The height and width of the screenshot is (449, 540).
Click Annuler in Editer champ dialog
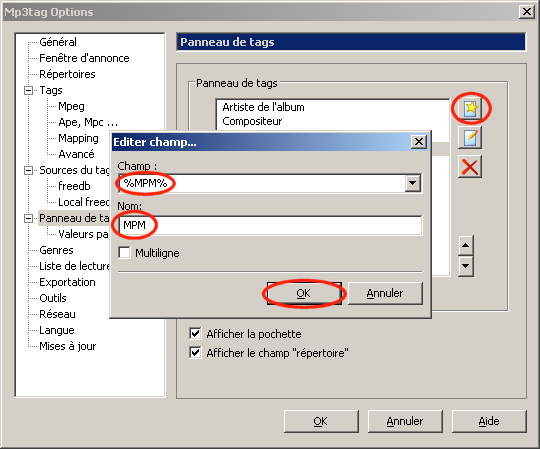pos(385,293)
